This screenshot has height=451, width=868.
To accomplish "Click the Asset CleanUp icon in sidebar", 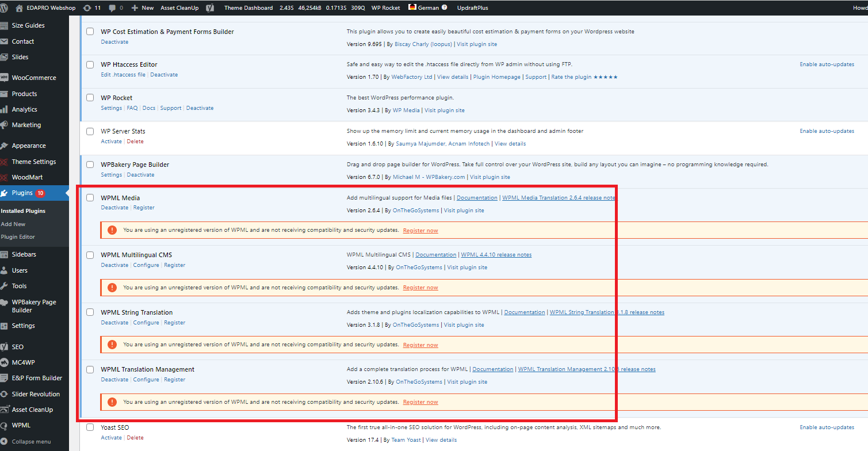I will coord(5,410).
